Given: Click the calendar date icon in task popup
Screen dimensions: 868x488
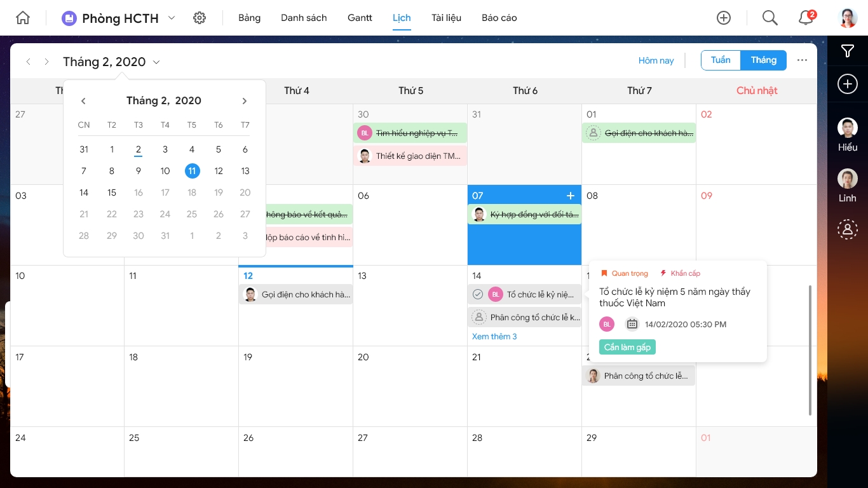Looking at the screenshot, I should [632, 324].
